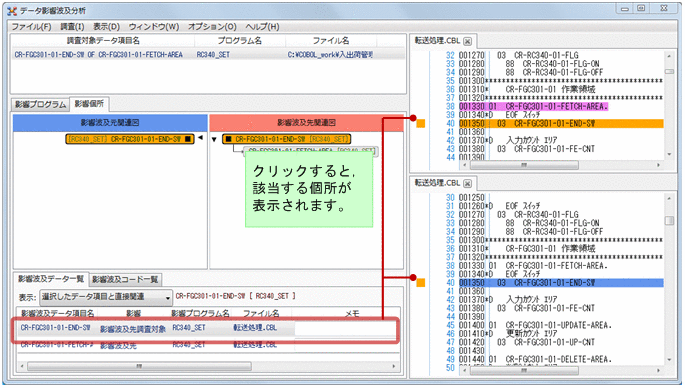Click blue highlighted line 40 in lower editor
Image resolution: width=685 pixels, height=388 pixels.
pyautogui.click(x=561, y=283)
